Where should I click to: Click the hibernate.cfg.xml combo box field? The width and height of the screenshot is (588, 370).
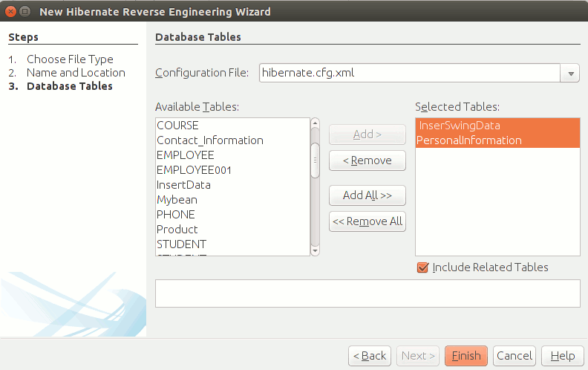click(408, 73)
